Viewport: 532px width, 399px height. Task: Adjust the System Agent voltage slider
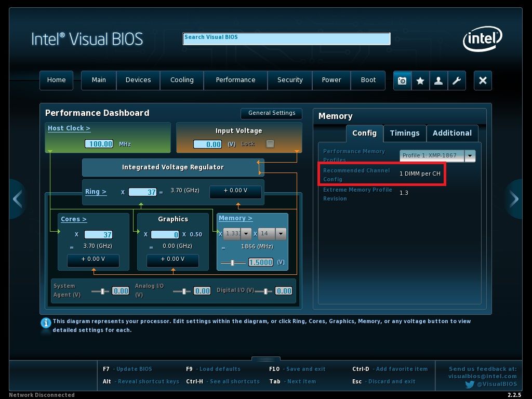pyautogui.click(x=102, y=291)
